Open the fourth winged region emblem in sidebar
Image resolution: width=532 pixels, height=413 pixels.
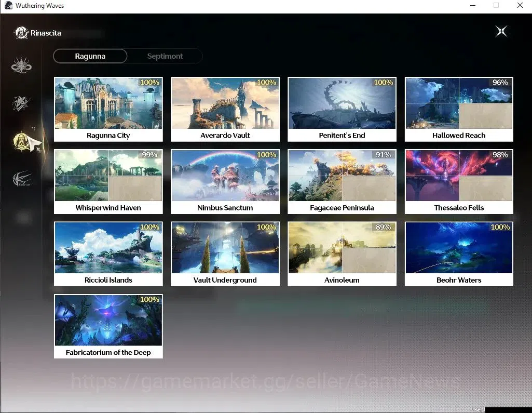click(21, 179)
